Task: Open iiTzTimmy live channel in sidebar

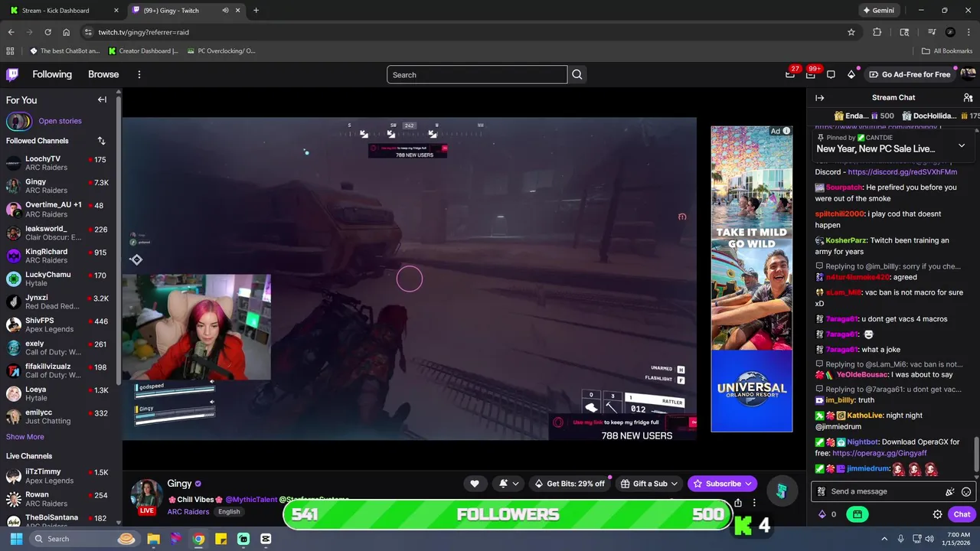Action: pos(58,476)
